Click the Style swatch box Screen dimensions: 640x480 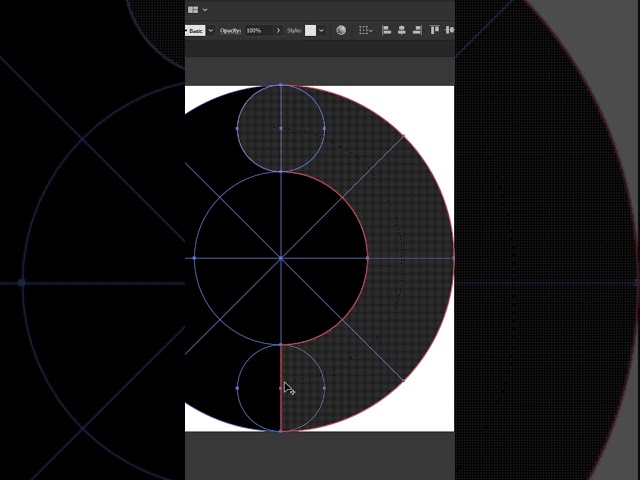point(310,31)
